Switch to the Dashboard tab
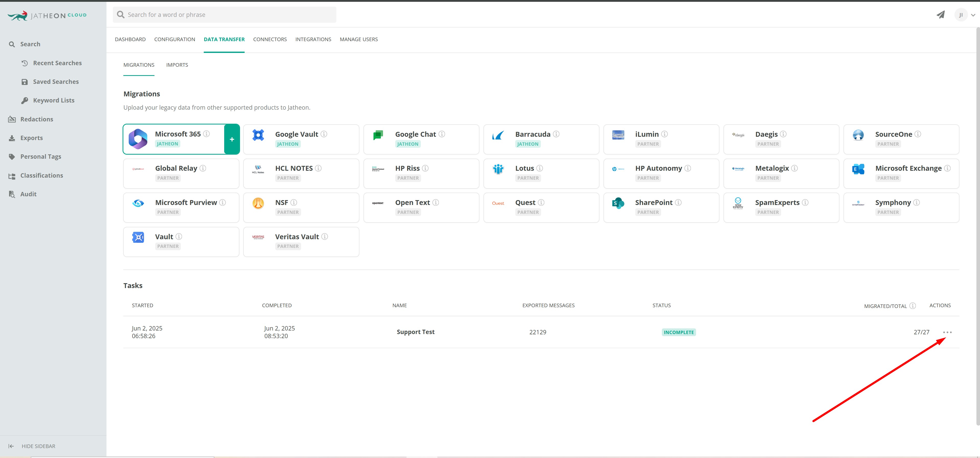Image resolution: width=980 pixels, height=458 pixels. pos(130,39)
